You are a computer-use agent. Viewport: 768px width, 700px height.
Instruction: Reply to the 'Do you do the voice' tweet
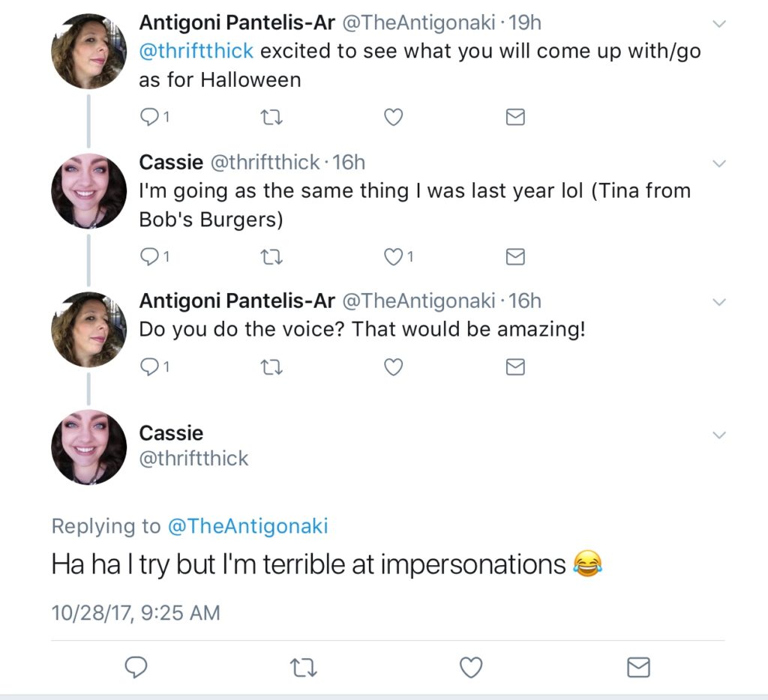pos(150,367)
